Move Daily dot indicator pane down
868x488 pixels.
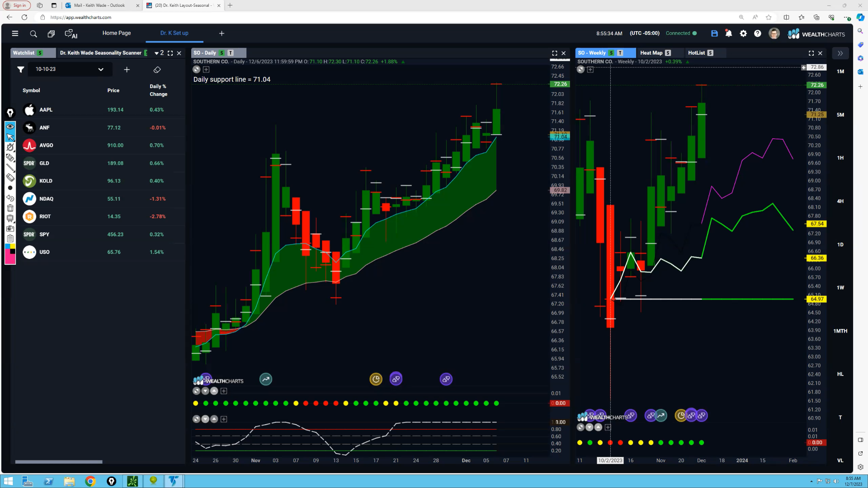click(x=205, y=391)
